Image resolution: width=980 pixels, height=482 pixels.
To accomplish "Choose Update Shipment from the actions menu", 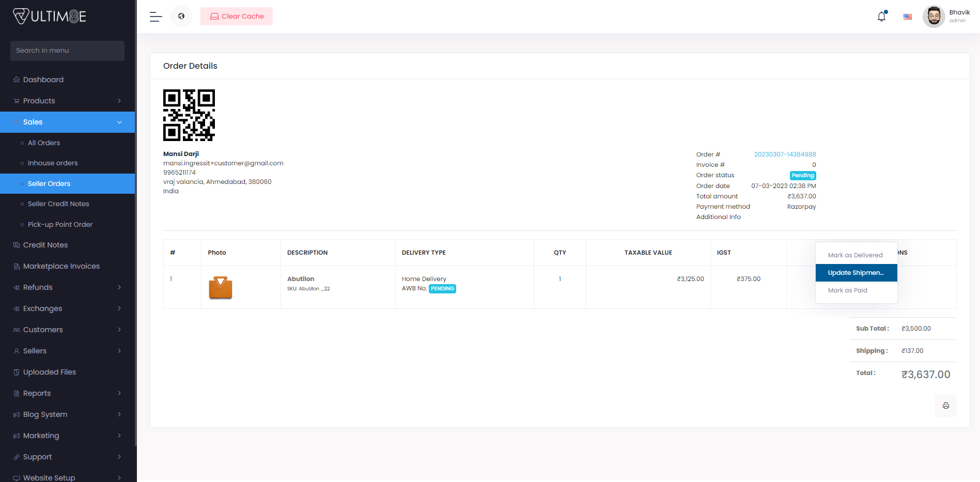I will [856, 272].
